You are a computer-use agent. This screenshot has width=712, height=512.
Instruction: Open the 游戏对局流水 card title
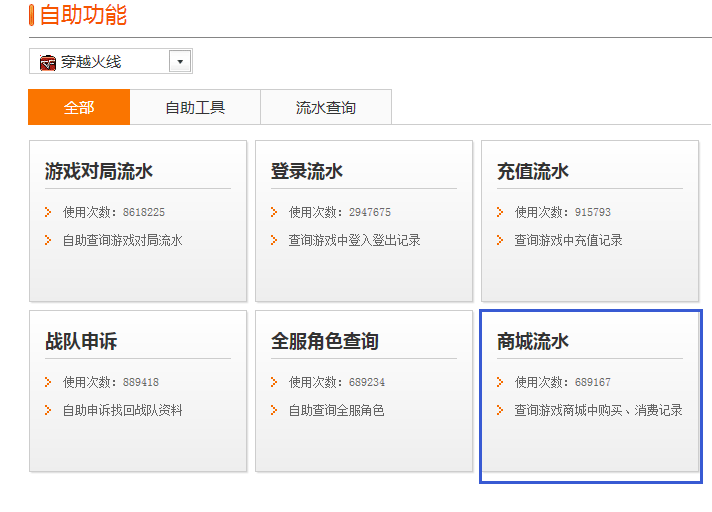(99, 171)
